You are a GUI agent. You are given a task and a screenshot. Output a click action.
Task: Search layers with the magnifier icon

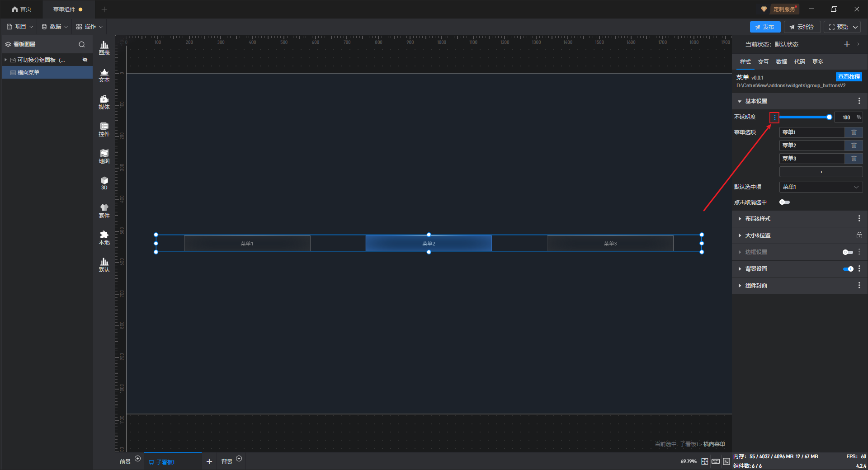[82, 44]
